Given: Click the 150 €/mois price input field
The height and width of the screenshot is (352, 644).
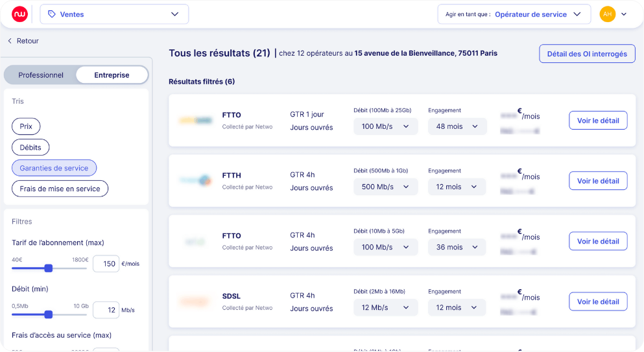Looking at the screenshot, I should click(x=106, y=264).
